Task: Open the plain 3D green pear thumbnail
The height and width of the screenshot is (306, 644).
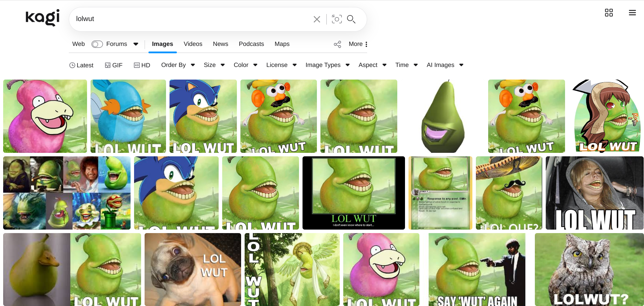Action: coord(443,116)
